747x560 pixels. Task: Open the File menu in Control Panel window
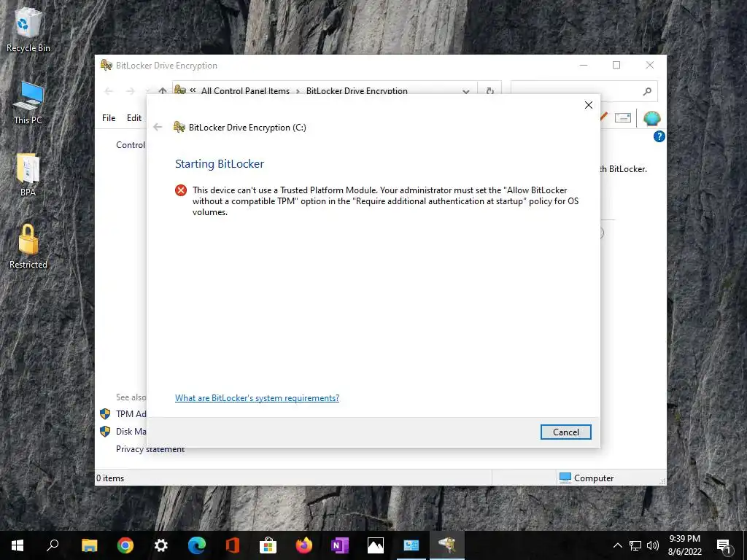click(109, 118)
